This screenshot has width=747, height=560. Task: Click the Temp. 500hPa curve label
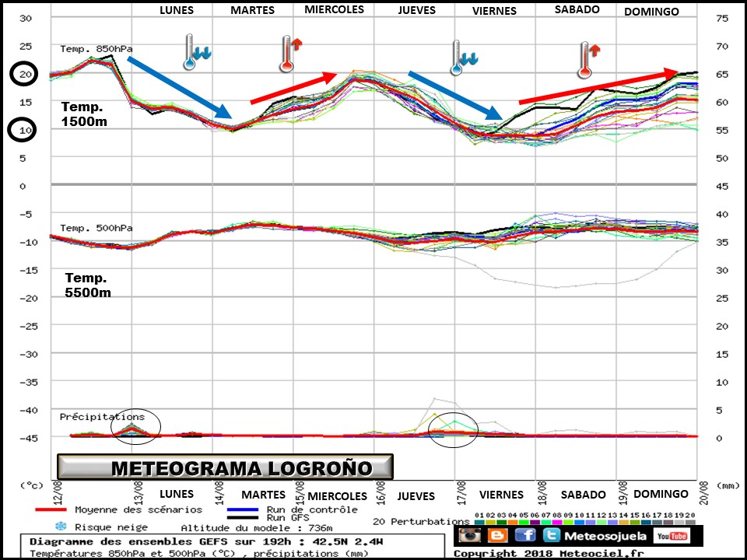click(x=96, y=228)
